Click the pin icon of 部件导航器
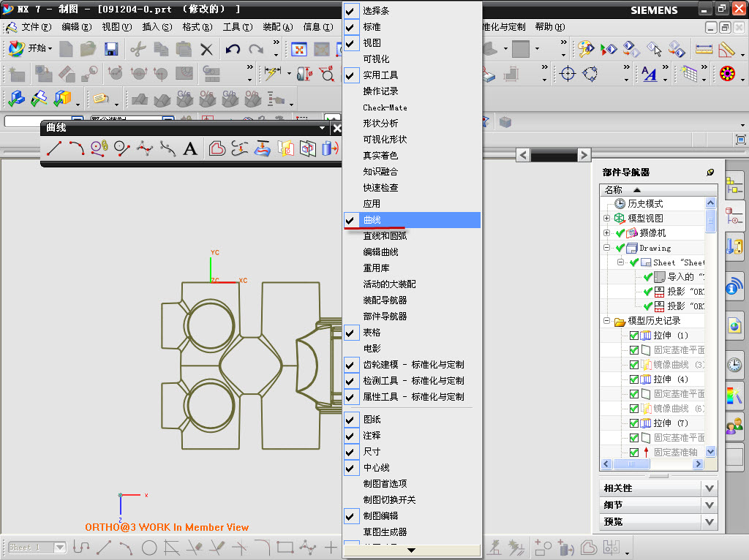 pyautogui.click(x=710, y=173)
